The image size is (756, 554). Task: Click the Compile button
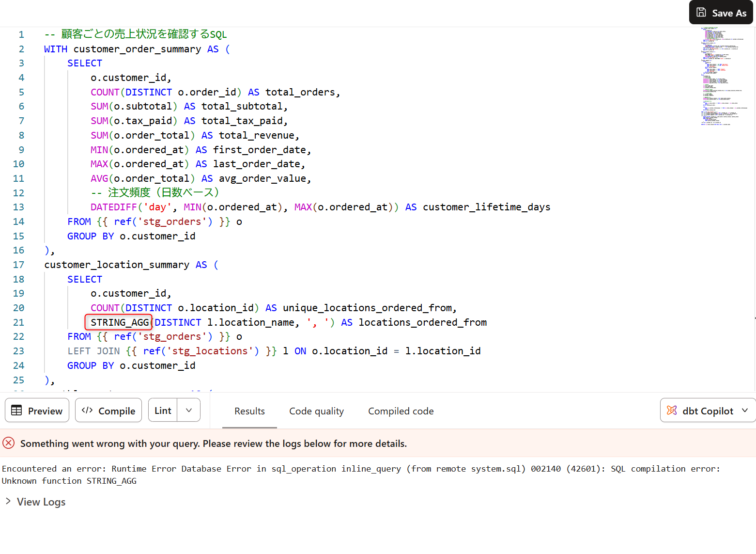coord(108,411)
